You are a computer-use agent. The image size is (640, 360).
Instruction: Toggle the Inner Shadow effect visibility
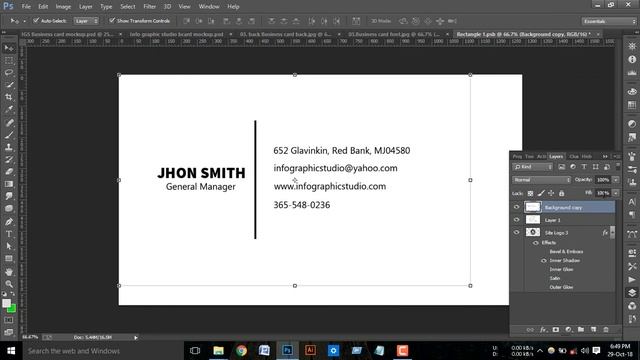click(544, 260)
